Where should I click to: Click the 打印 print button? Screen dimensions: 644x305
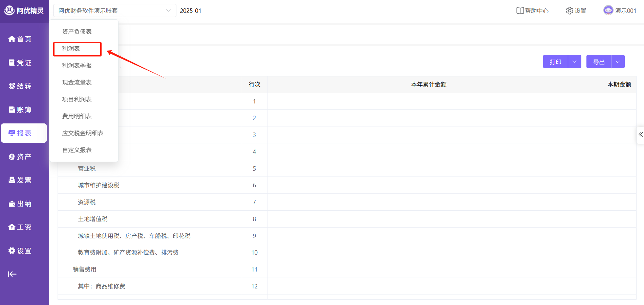click(555, 62)
